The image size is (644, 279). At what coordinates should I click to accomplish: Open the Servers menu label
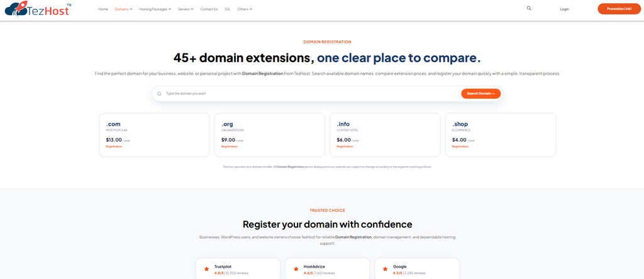click(184, 9)
